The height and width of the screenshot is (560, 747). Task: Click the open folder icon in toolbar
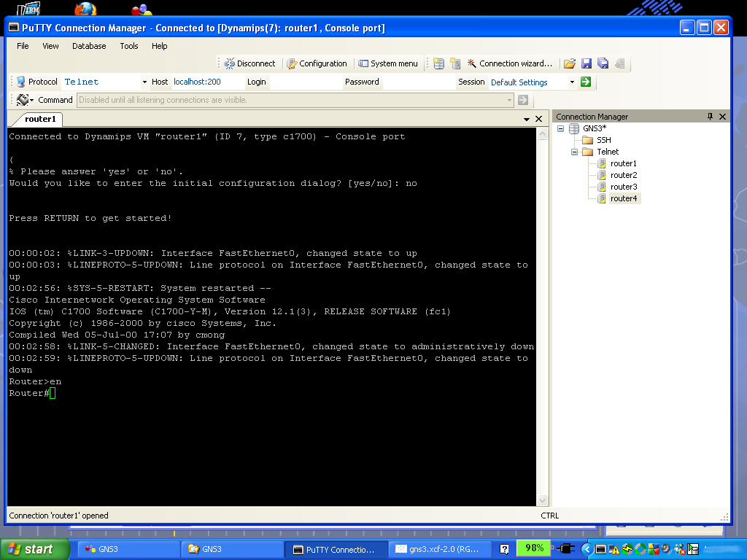pyautogui.click(x=570, y=63)
